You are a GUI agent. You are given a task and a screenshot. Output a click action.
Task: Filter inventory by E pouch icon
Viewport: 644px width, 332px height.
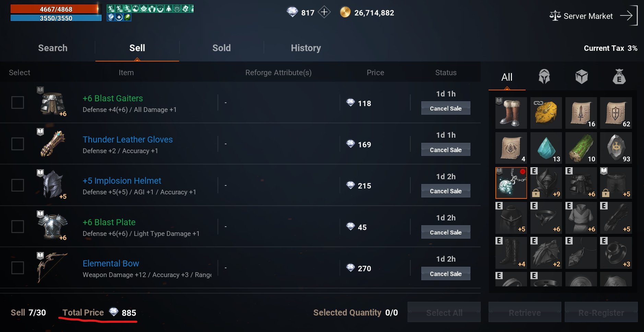pyautogui.click(x=619, y=77)
